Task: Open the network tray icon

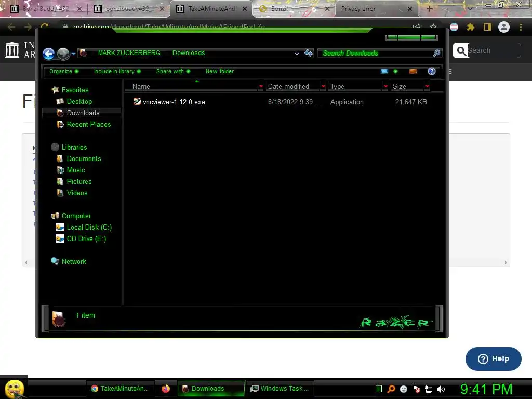Action: click(x=429, y=389)
